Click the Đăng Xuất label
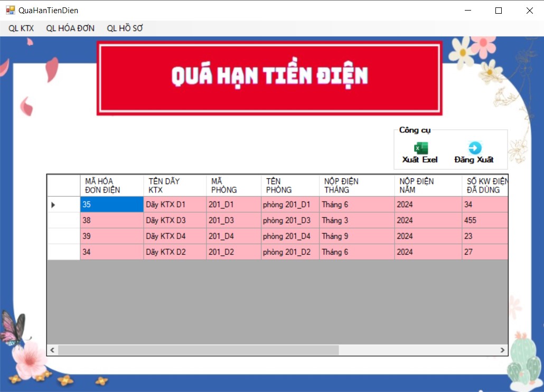This screenshot has height=392, width=544. pyautogui.click(x=474, y=160)
